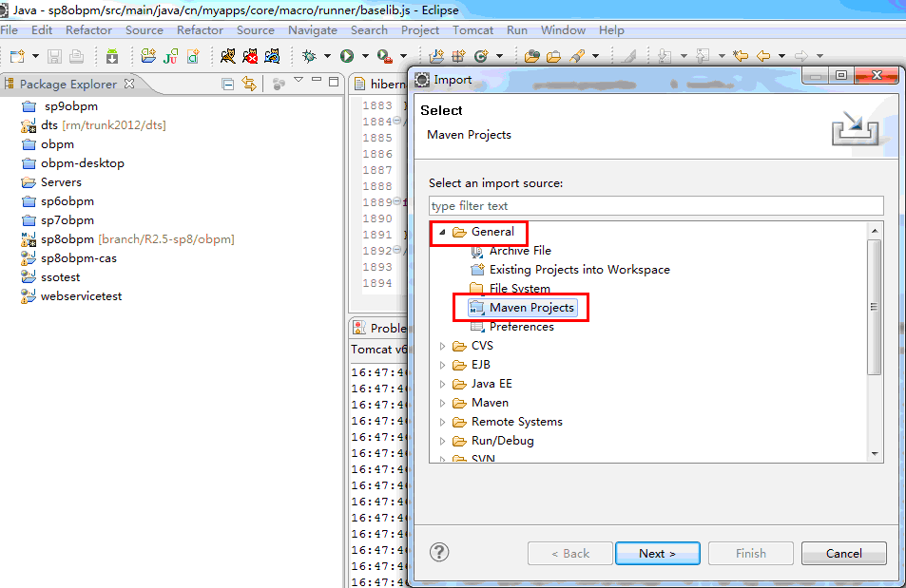The image size is (906, 588).
Task: Click the green Run button icon
Action: [347, 56]
